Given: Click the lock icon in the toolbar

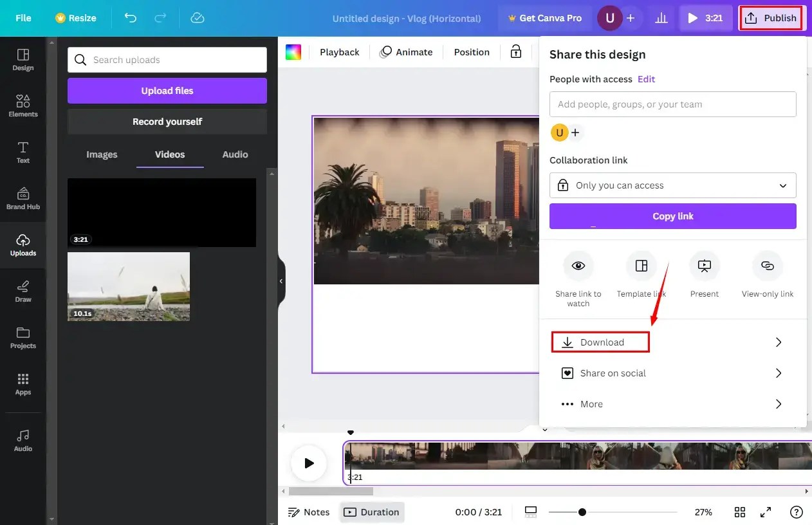Looking at the screenshot, I should click(x=515, y=52).
